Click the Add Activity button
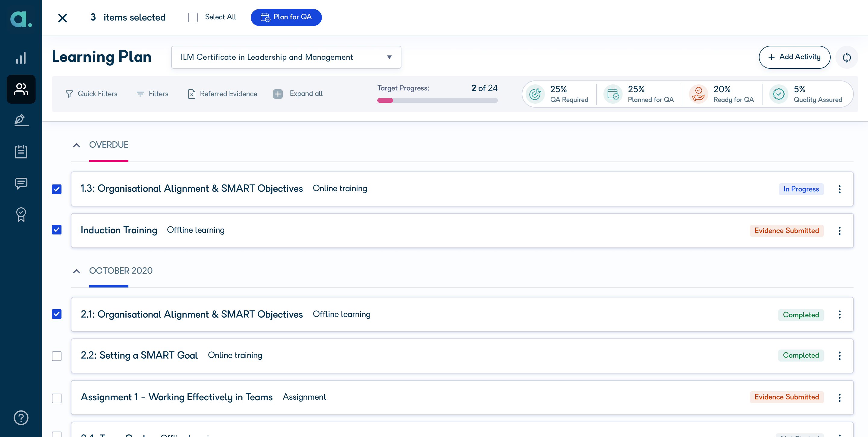Image resolution: width=868 pixels, height=437 pixels. (x=794, y=57)
